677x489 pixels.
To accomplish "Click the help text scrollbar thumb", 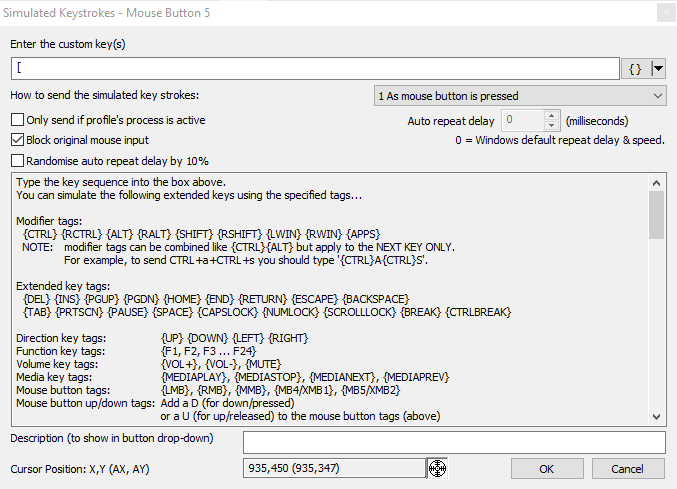I will pyautogui.click(x=656, y=215).
